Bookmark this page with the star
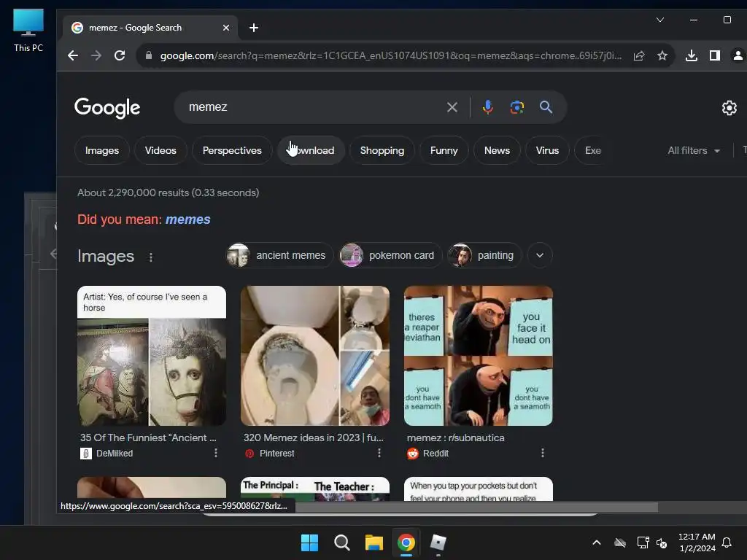The image size is (747, 560). pos(662,55)
